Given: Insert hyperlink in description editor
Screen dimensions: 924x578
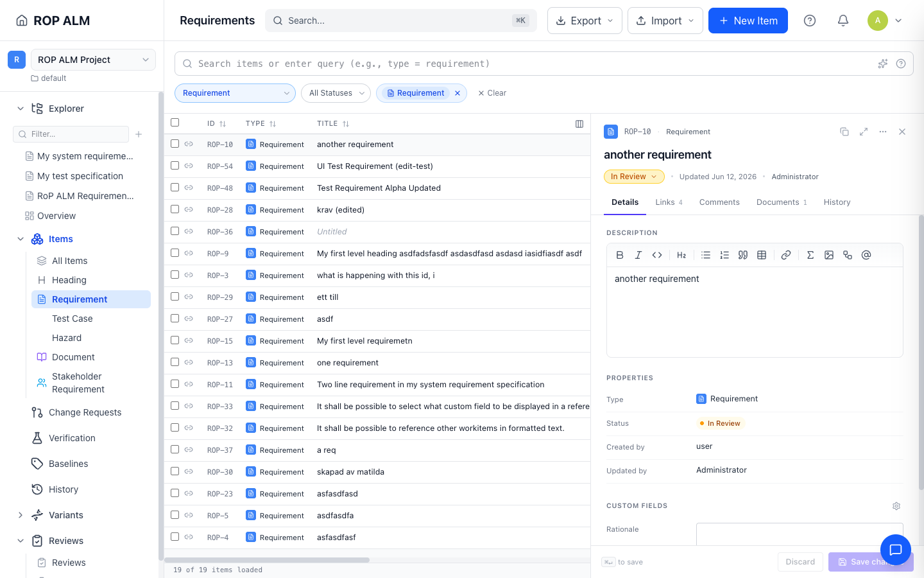Looking at the screenshot, I should [786, 255].
